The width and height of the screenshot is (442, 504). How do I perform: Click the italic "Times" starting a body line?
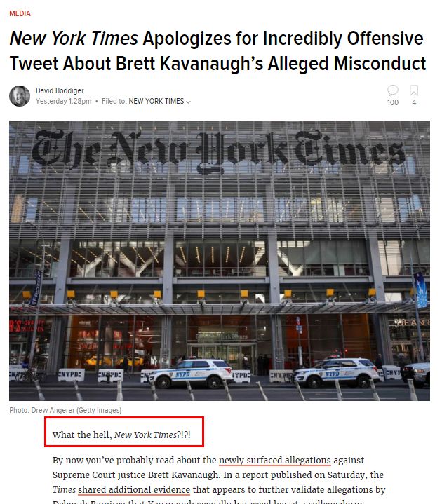[63, 489]
